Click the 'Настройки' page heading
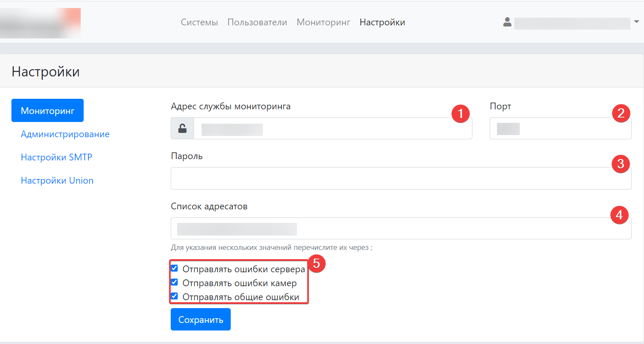Screen dimensions: 644x344 click(46, 72)
